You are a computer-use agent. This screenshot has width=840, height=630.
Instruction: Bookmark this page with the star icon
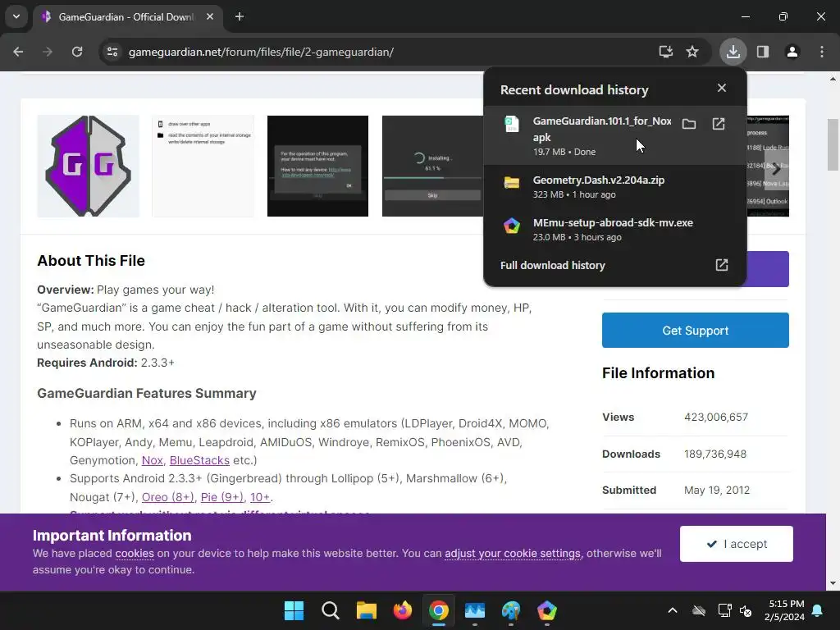coord(692,52)
